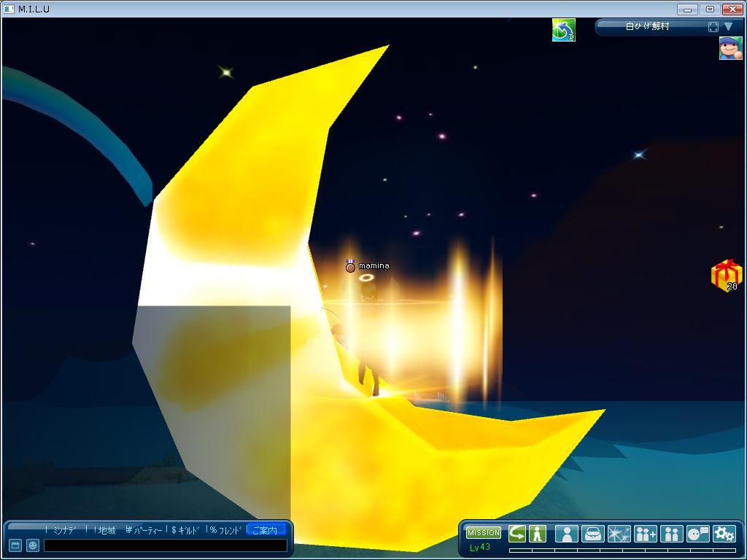
Task: Open the smiley emoticon picker
Action: pos(33,545)
